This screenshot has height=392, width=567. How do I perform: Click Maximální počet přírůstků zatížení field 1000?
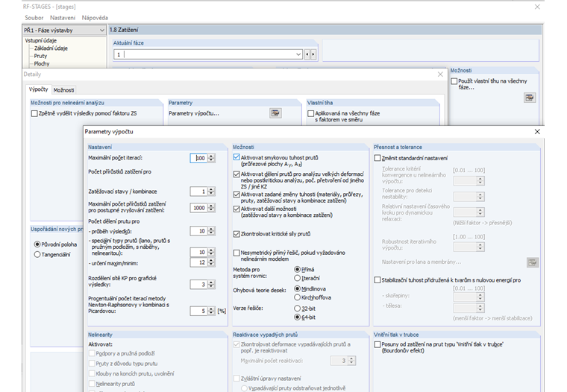[198, 208]
